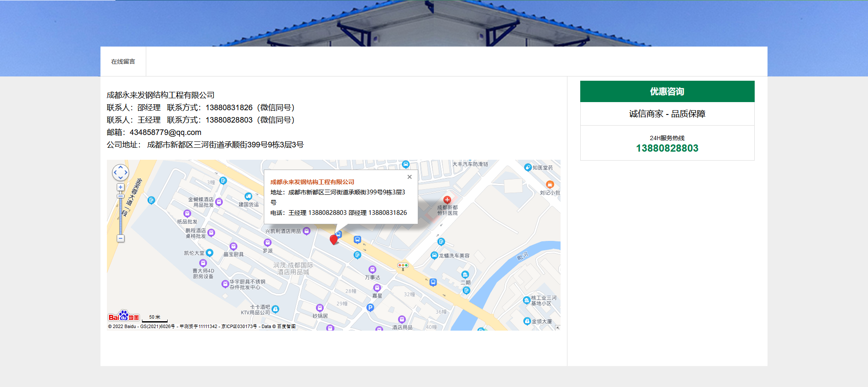Pan the map up with top arrow
The width and height of the screenshot is (868, 387).
pos(121,167)
